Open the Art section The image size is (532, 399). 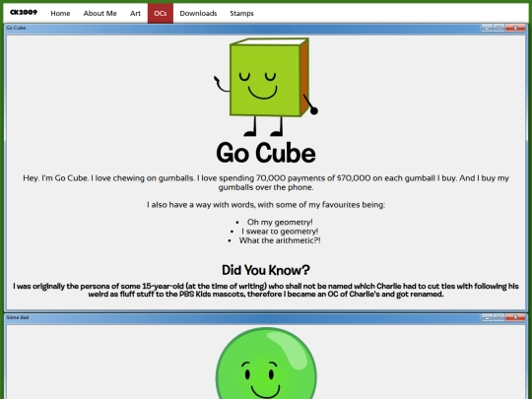(135, 13)
